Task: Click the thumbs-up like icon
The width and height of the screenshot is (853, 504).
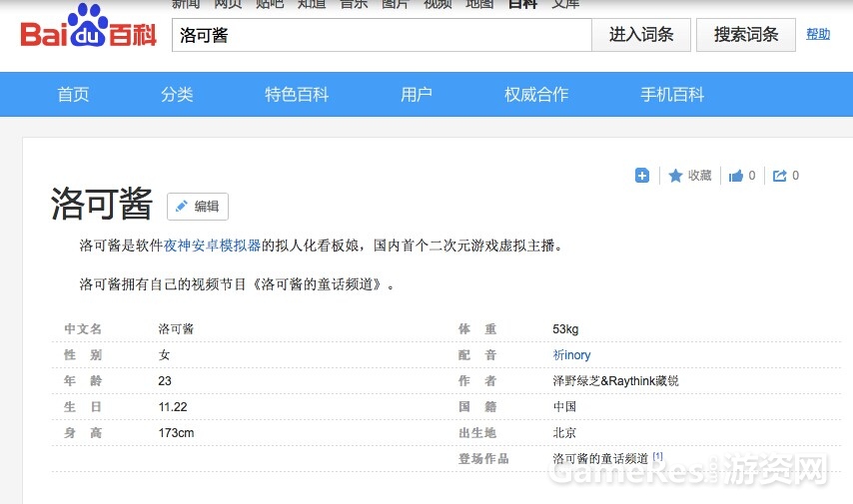Action: [736, 176]
